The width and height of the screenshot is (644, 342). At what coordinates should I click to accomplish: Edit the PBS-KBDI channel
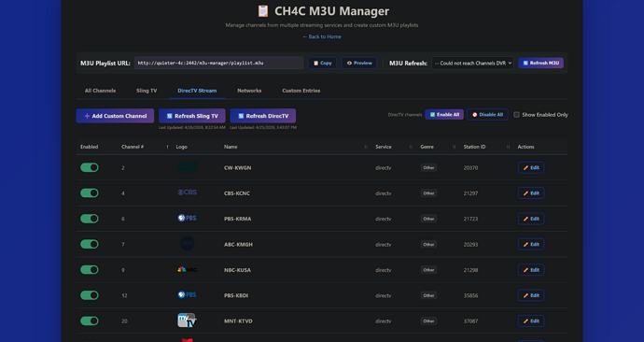pyautogui.click(x=531, y=295)
